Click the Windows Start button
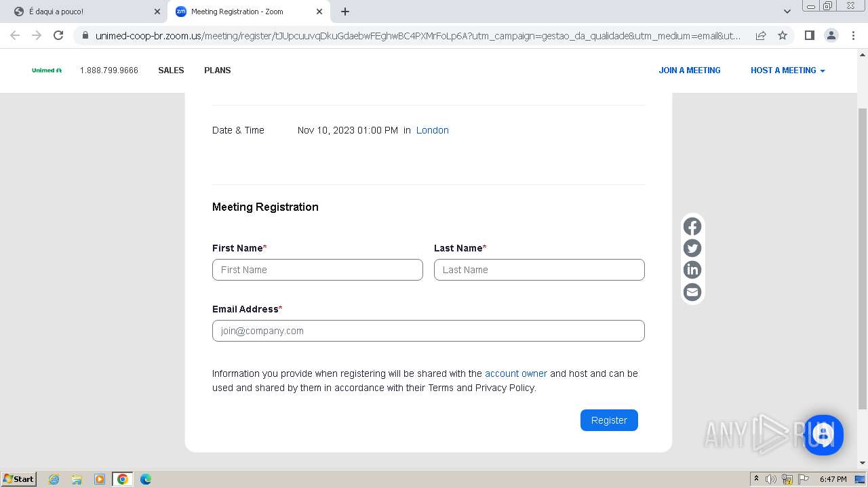 (19, 479)
